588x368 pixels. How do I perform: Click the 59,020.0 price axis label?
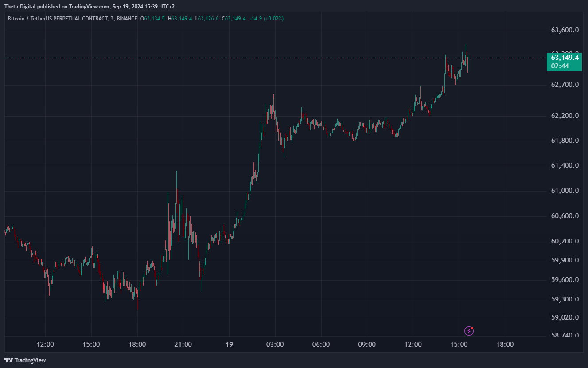(x=565, y=317)
